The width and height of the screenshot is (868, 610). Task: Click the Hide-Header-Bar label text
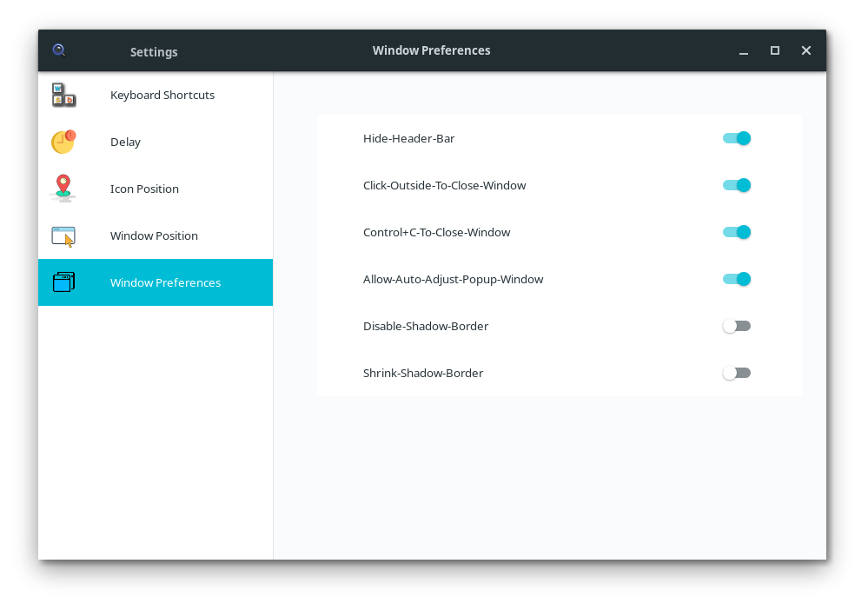pos(408,138)
